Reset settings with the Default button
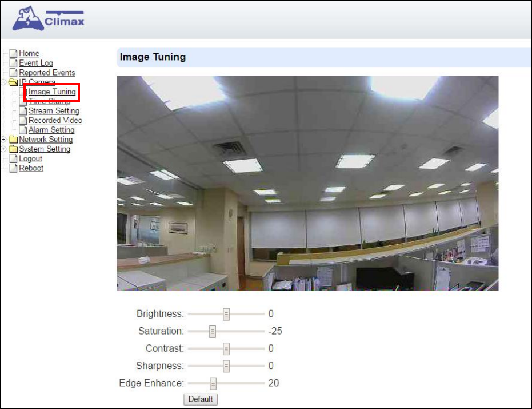Screen dimensions: 532x409 point(201,399)
